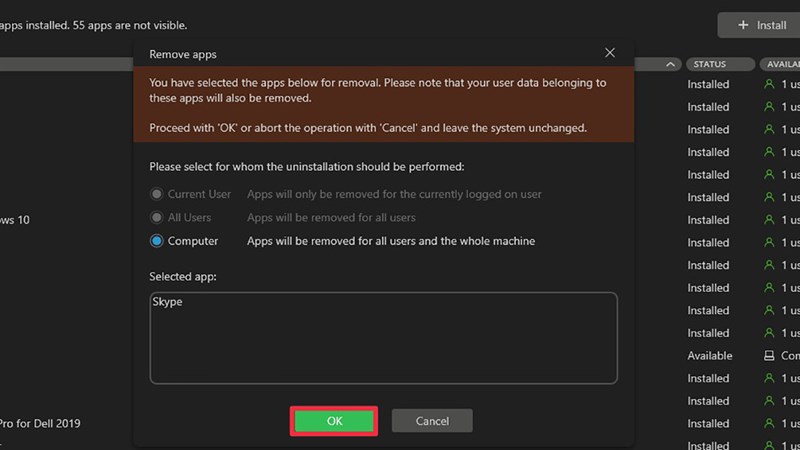Screen dimensions: 800x450
Task: Click the Install button
Action: [x=761, y=25]
